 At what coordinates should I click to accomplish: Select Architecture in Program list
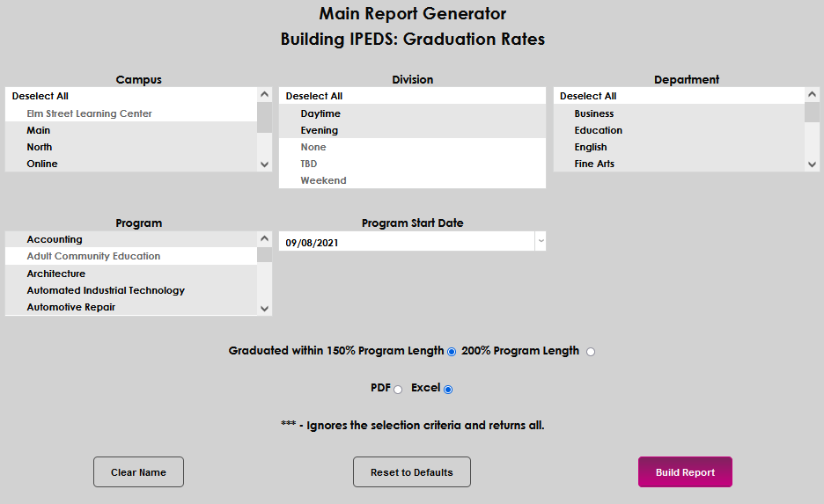pyautogui.click(x=56, y=274)
